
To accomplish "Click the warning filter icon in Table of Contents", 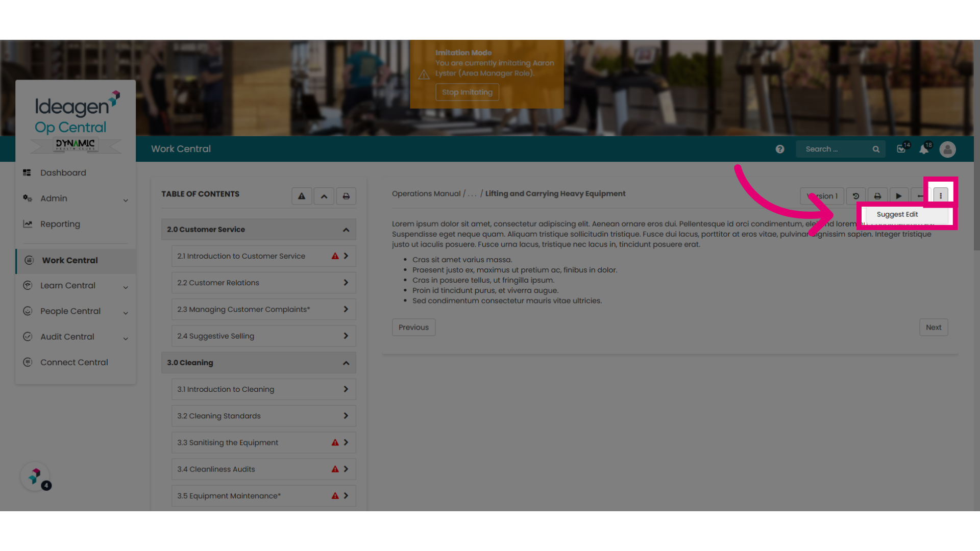I will pyautogui.click(x=302, y=196).
